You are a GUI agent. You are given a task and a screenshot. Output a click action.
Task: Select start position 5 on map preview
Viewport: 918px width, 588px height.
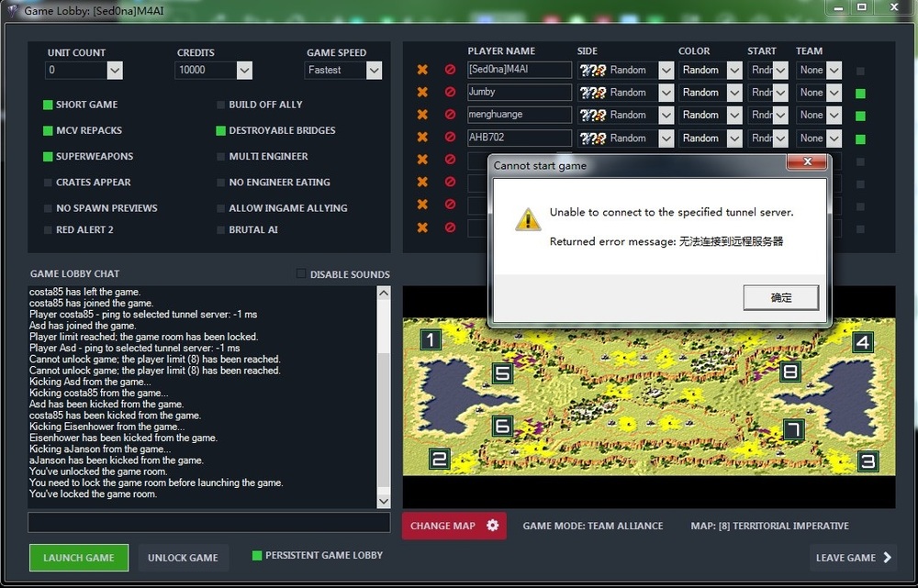click(502, 373)
